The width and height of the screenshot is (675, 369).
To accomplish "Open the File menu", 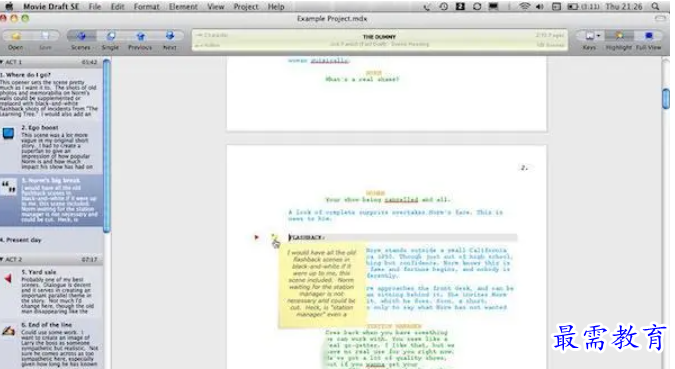I will 94,6.
